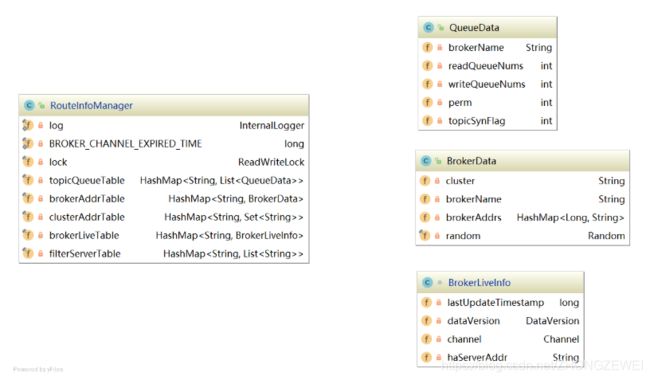Select the lock field name
The height and width of the screenshot is (380, 650).
click(58, 162)
